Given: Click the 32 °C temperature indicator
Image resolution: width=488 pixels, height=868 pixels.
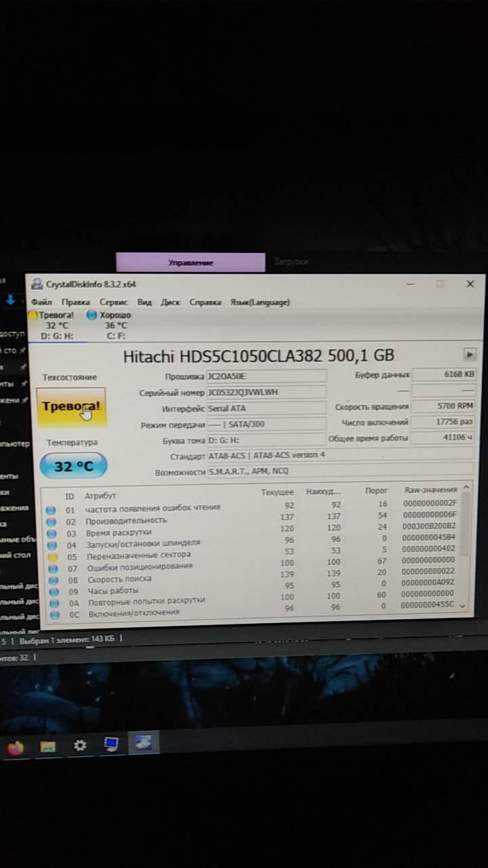Looking at the screenshot, I should coord(73,467).
